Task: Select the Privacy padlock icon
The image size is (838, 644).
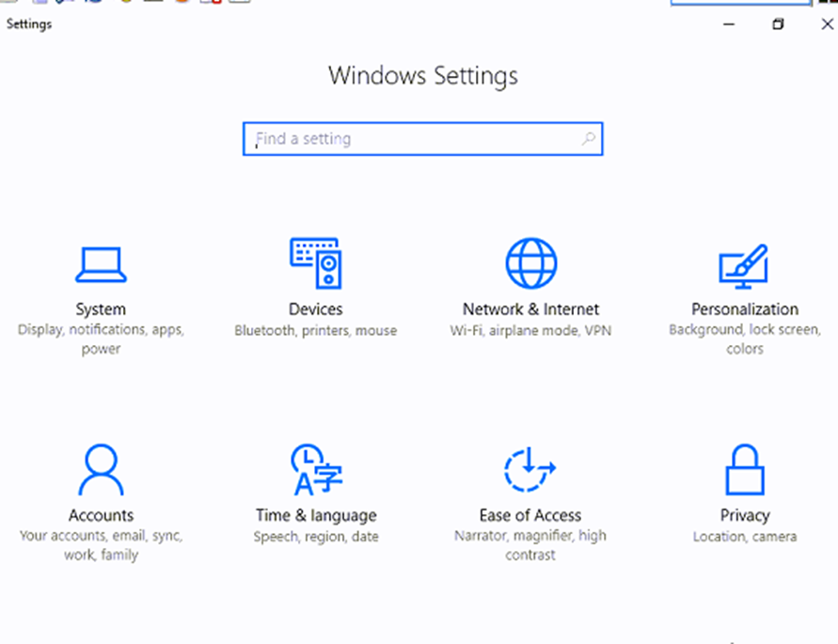Action: pyautogui.click(x=744, y=470)
